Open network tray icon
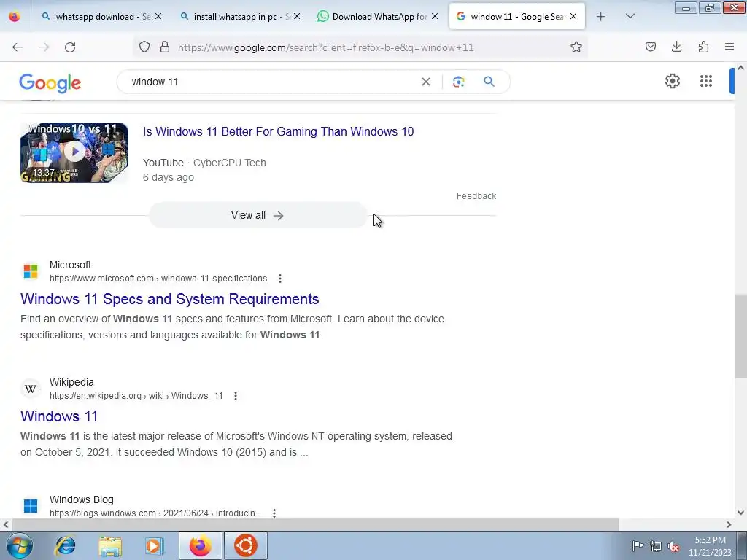The width and height of the screenshot is (747, 560). [656, 546]
